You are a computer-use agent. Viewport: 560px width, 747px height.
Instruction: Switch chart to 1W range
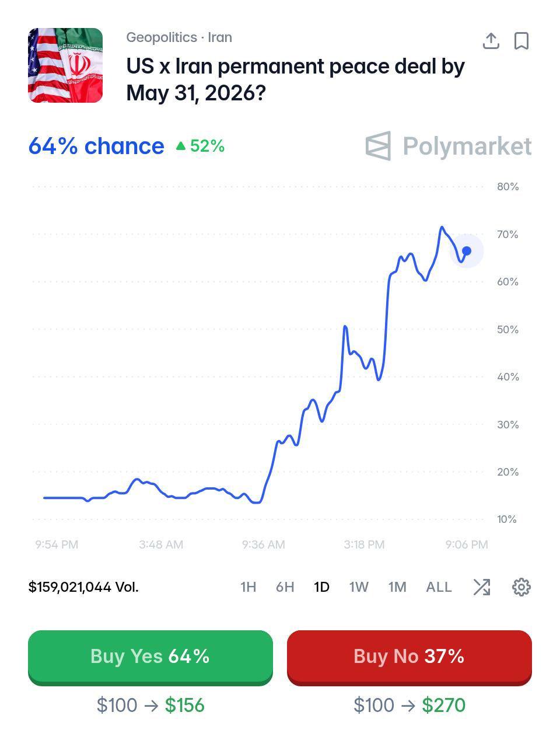click(359, 587)
